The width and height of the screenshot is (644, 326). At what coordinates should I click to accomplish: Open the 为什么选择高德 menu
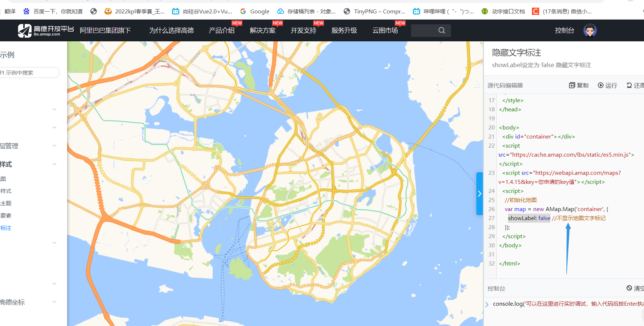pos(171,30)
